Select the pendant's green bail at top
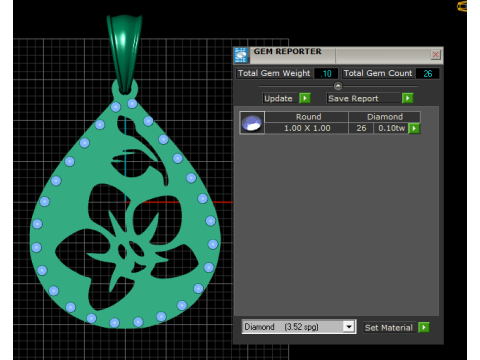Image resolution: width=480 pixels, height=360 pixels. (124, 53)
